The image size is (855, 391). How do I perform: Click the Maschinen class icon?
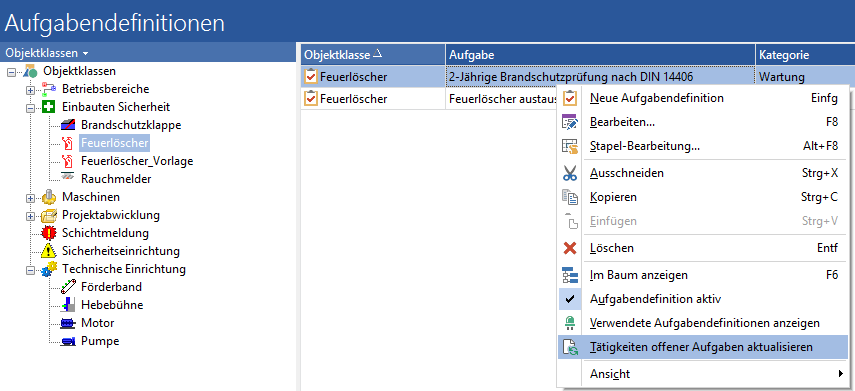point(49,197)
